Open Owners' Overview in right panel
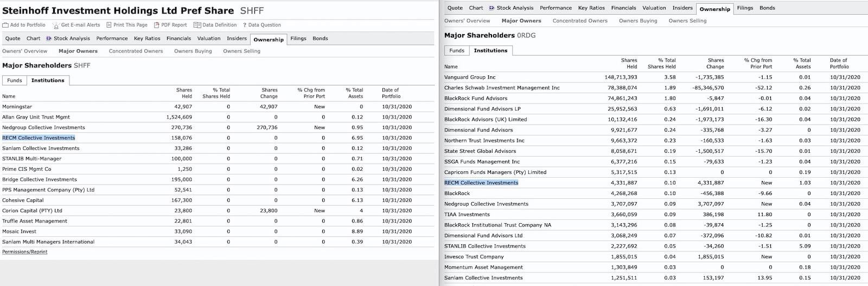Screen dimensions: 868x286 click(x=467, y=21)
